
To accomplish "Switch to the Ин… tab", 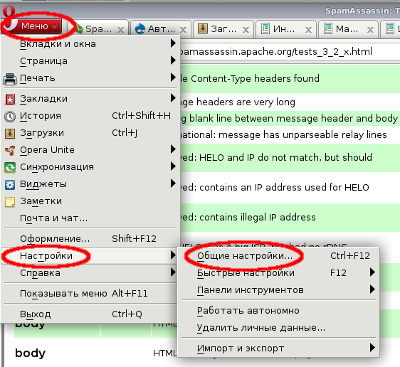I will 286,29.
